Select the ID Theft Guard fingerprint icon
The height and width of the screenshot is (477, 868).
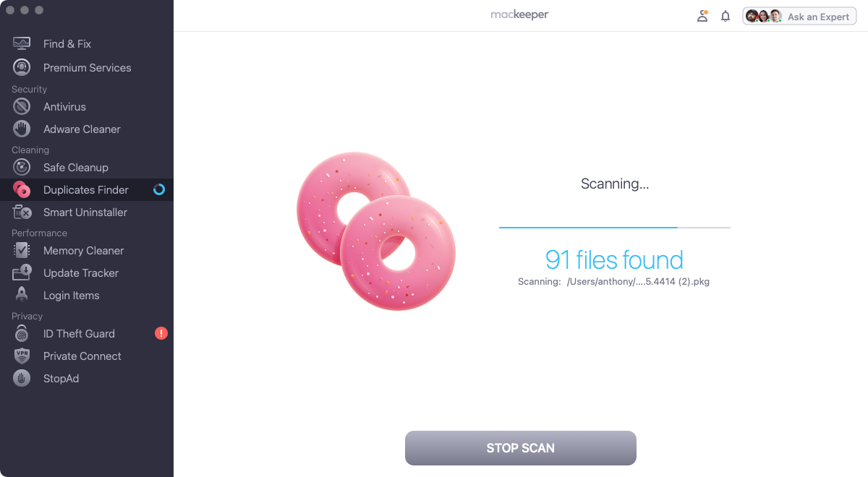pyautogui.click(x=22, y=333)
